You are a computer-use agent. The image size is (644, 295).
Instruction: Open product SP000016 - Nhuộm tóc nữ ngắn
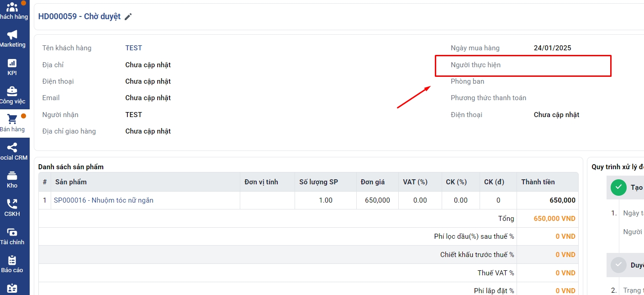pyautogui.click(x=104, y=200)
